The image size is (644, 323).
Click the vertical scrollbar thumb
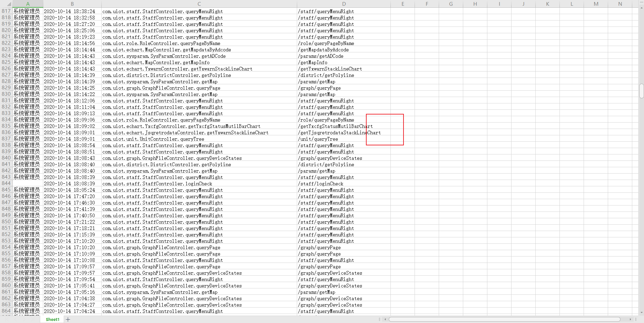pos(641,91)
